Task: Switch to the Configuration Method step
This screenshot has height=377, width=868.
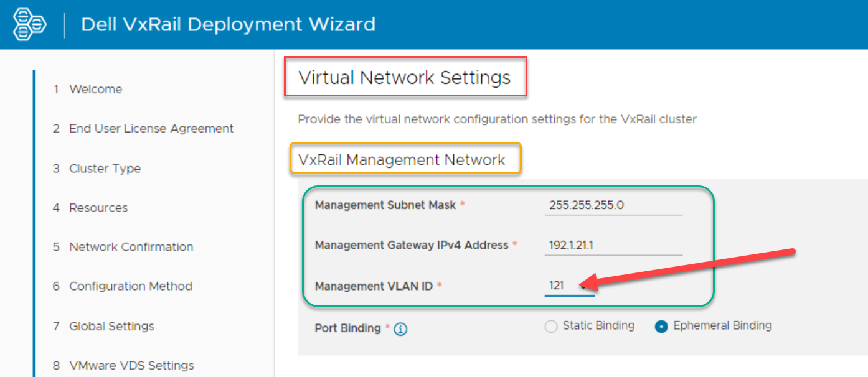Action: 130,286
